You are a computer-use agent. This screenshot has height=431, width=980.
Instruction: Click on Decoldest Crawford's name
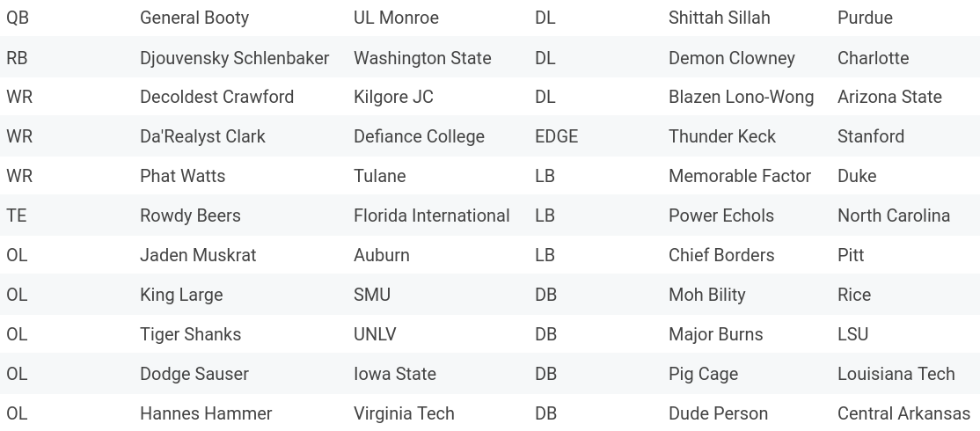pos(216,97)
